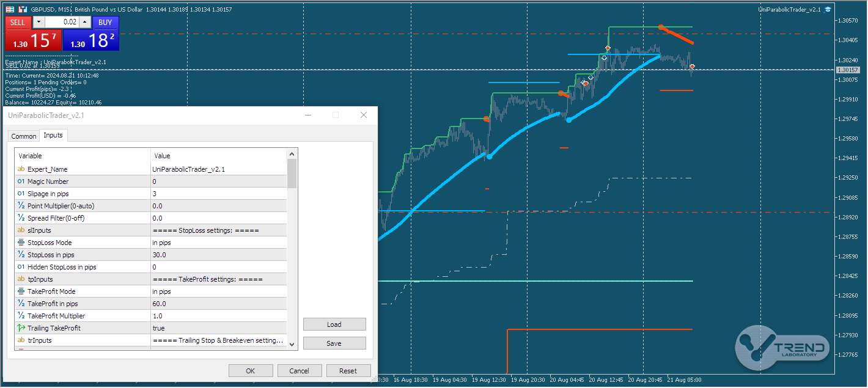Click the sell arrow marker at chart right edge
The height and width of the screenshot is (388, 868).
pos(692,66)
